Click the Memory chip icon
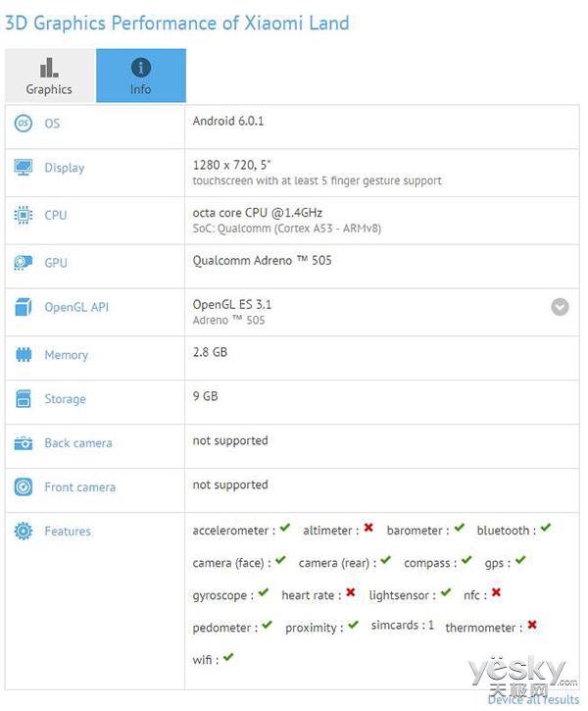Screen dimensions: 588x711 [24, 355]
